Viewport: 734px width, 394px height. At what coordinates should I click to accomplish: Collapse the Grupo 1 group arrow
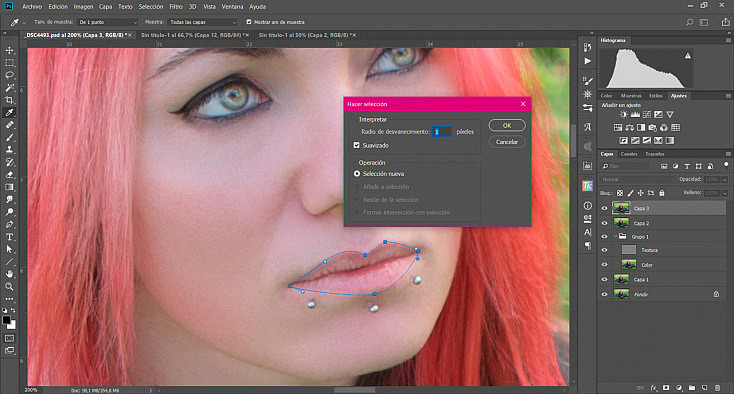pos(615,236)
